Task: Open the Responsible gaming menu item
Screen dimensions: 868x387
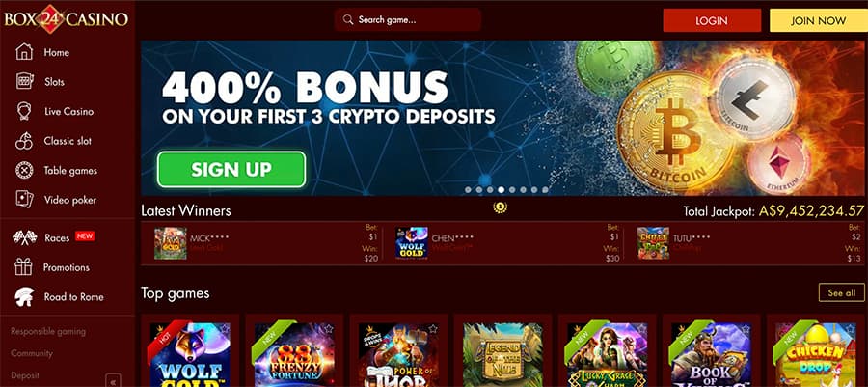Action: tap(48, 332)
